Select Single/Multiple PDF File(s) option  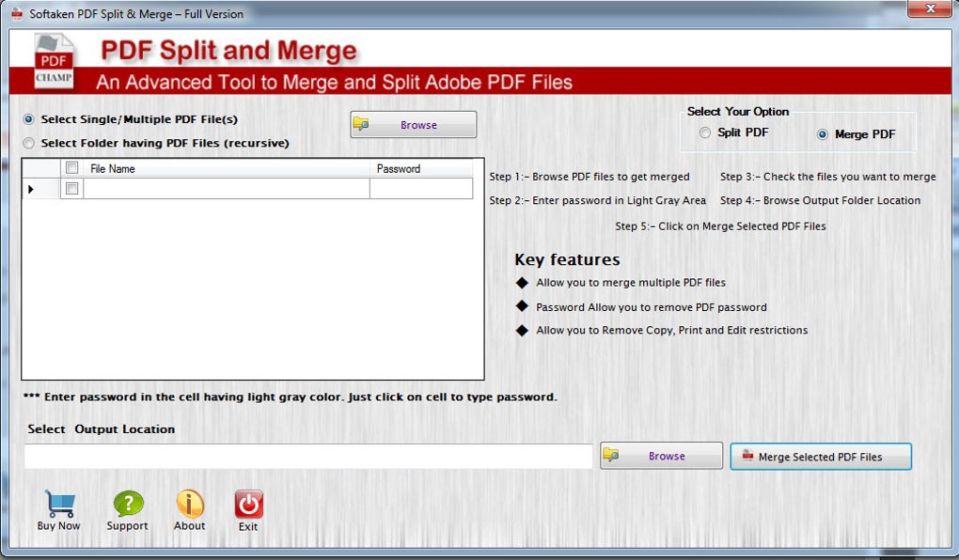point(28,119)
